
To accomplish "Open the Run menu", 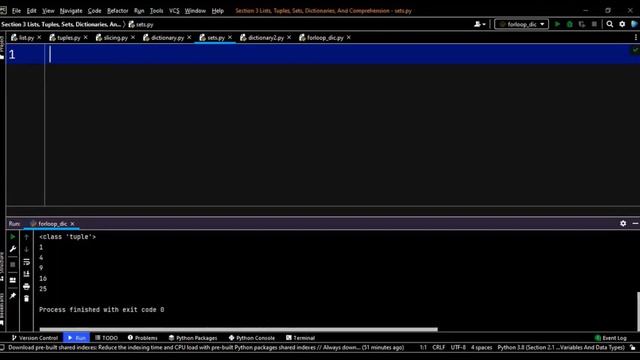I will click(139, 11).
